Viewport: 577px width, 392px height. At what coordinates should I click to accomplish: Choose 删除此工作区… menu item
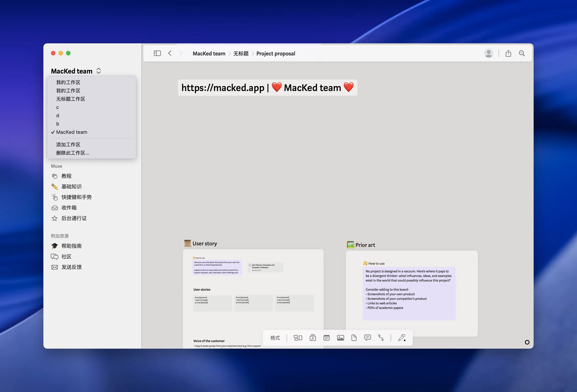[x=91, y=153]
